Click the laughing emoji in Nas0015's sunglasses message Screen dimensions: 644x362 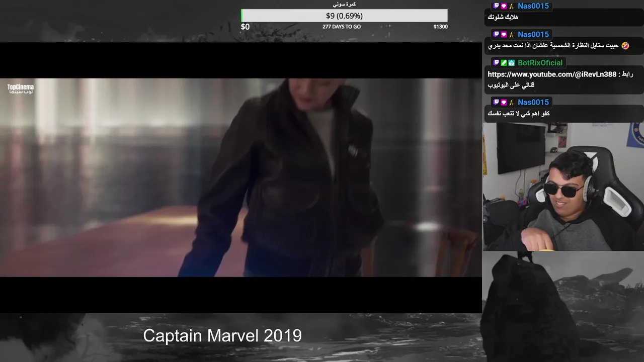[x=625, y=46]
